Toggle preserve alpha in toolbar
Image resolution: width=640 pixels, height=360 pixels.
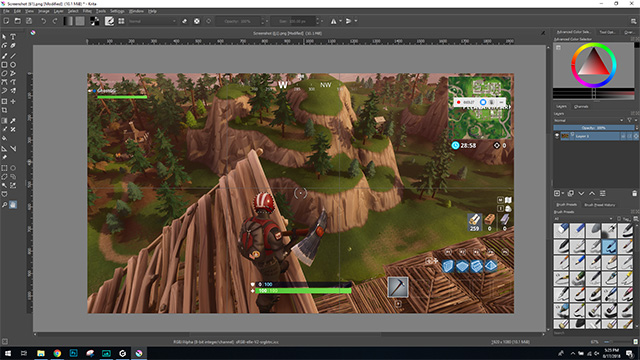tap(197, 21)
